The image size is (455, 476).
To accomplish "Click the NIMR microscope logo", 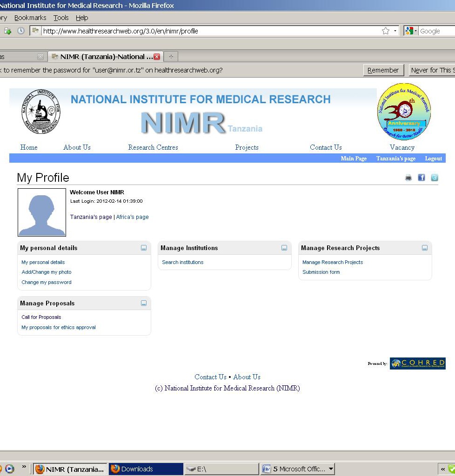I will (41, 112).
